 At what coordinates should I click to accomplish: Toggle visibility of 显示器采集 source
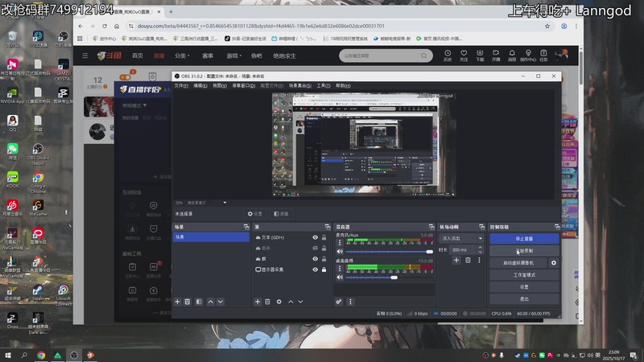[315, 269]
